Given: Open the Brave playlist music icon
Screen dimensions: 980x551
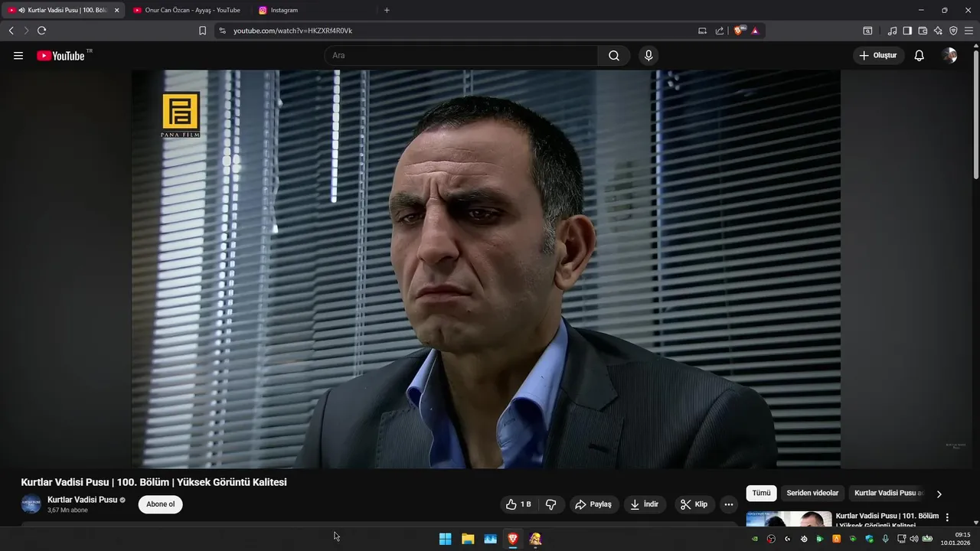Looking at the screenshot, I should (x=893, y=31).
